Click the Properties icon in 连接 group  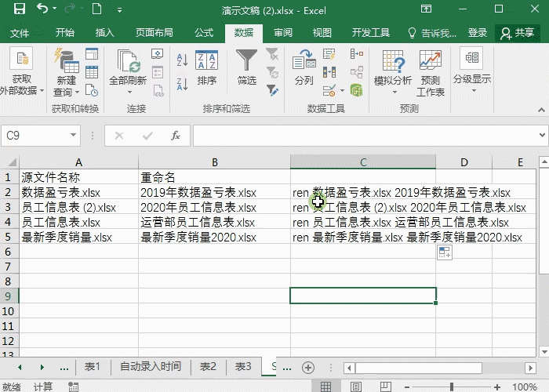tap(158, 72)
